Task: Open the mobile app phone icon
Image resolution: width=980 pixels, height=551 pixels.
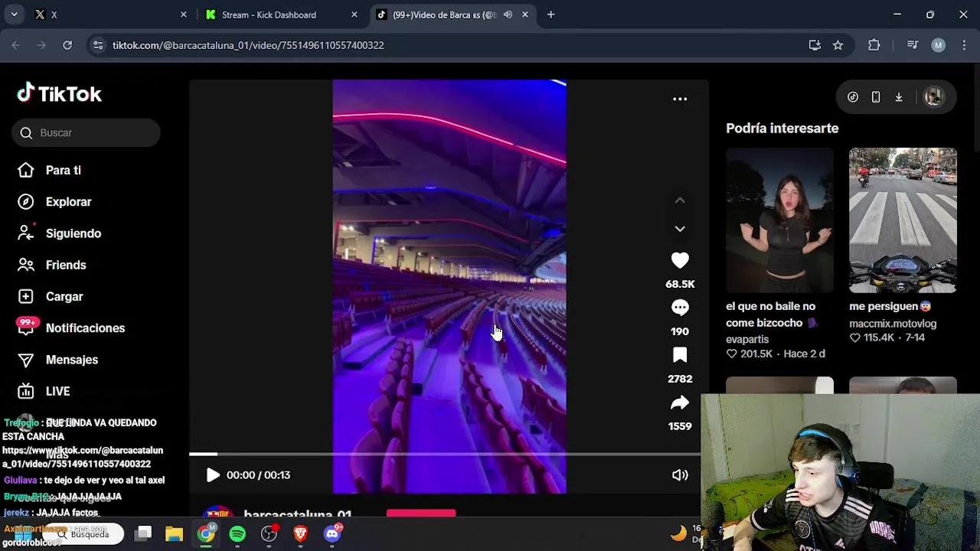Action: pos(876,97)
